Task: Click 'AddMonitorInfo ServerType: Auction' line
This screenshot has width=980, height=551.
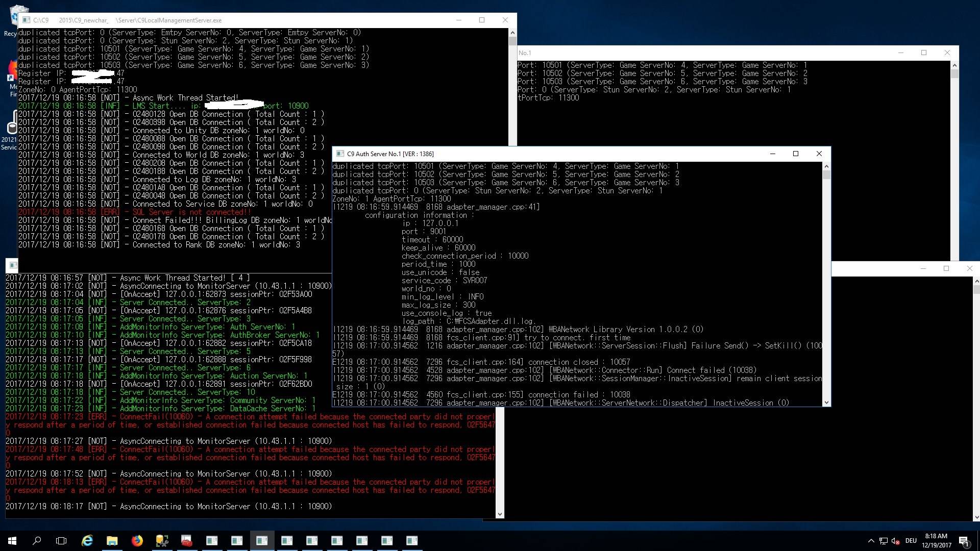Action: pyautogui.click(x=157, y=376)
